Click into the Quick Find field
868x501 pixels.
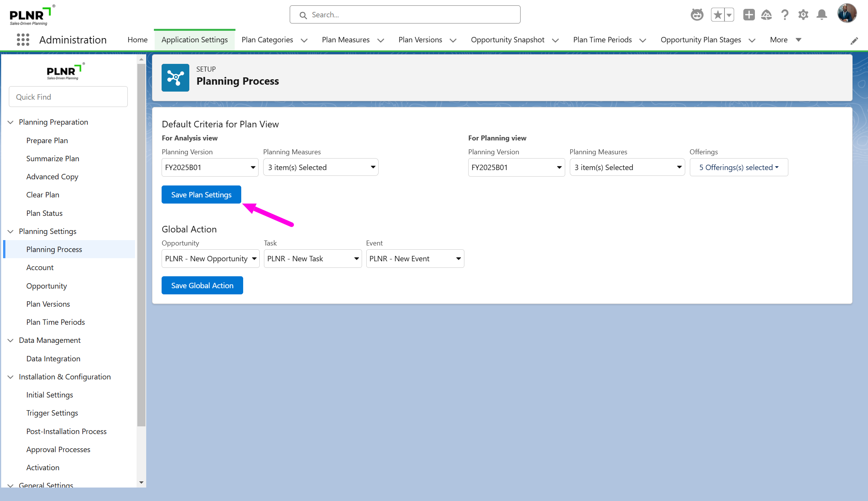click(x=68, y=97)
